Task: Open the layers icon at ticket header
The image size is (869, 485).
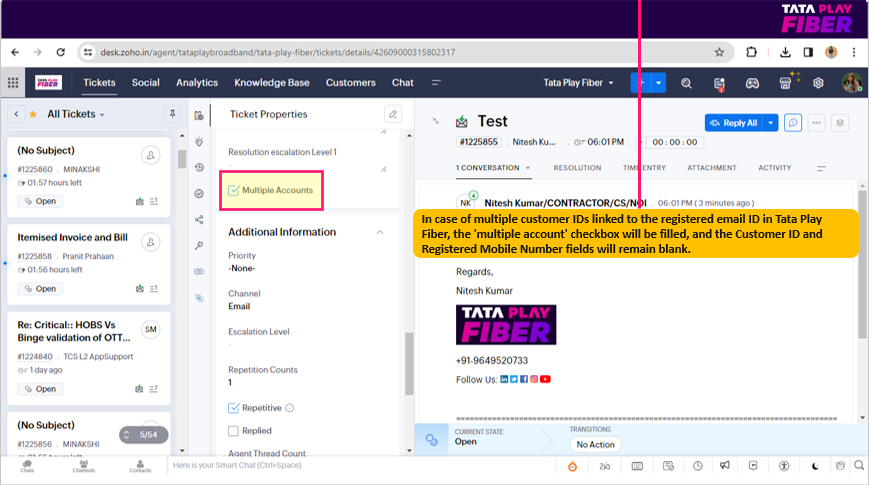Action: (840, 122)
